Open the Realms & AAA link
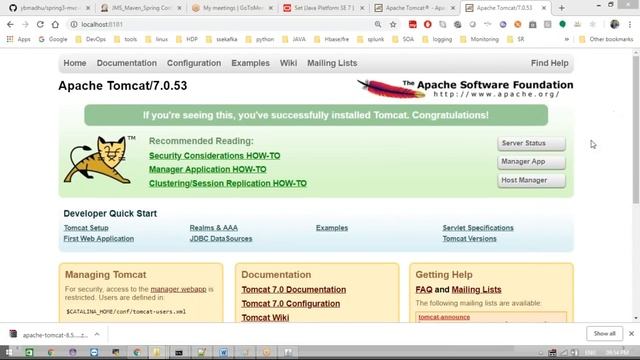The image size is (640, 360). coord(213,228)
